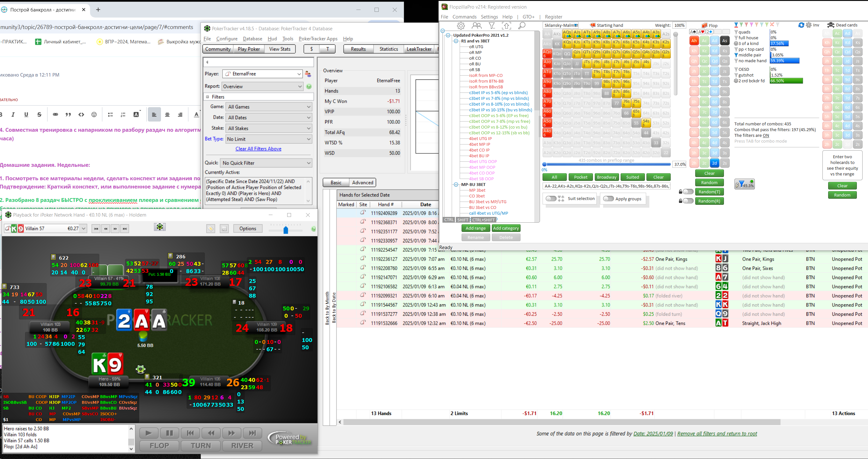Screen dimensions: 868x459
Task: Toggle the middle pair filter funnel
Action: [736, 55]
